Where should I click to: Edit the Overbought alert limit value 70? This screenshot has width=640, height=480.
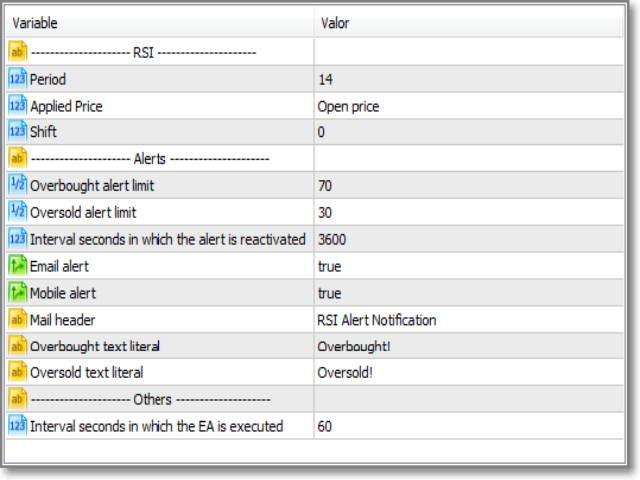pos(325,185)
